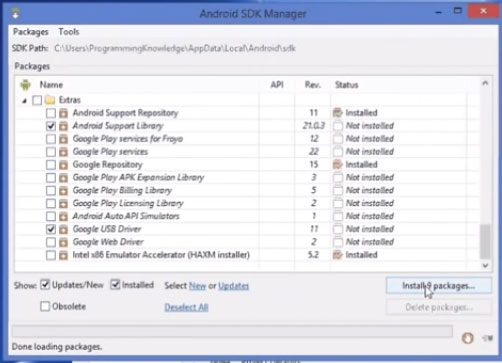
Task: Click the Deselect All link
Action: pyautogui.click(x=186, y=307)
